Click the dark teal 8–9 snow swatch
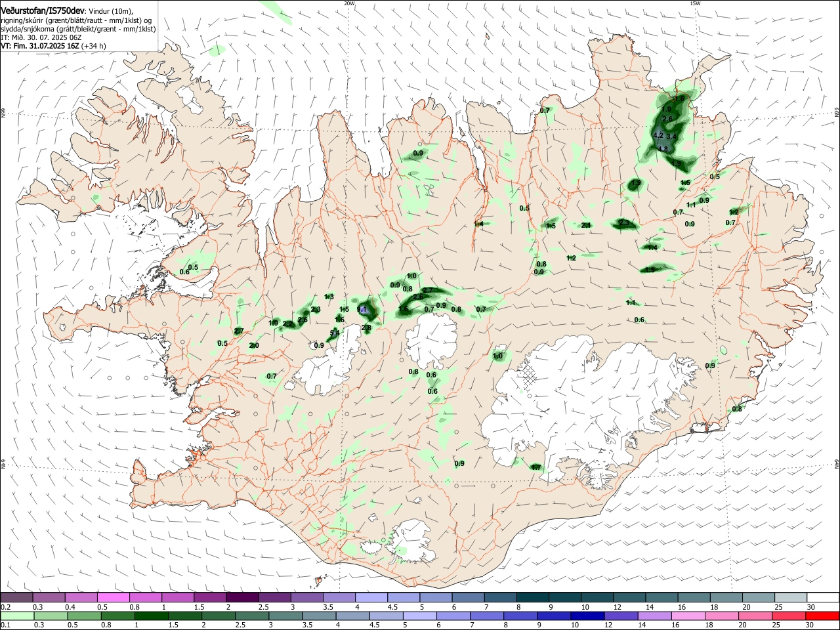The height and width of the screenshot is (630, 840). click(x=532, y=597)
